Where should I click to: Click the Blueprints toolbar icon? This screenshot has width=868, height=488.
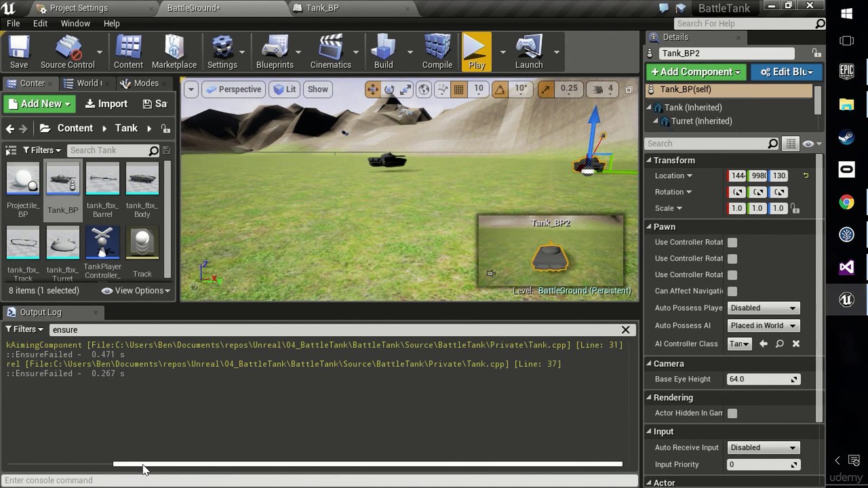pyautogui.click(x=275, y=52)
